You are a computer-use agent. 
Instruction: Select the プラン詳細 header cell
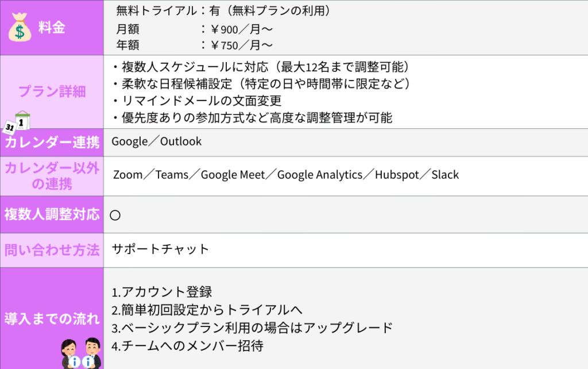pos(52,91)
